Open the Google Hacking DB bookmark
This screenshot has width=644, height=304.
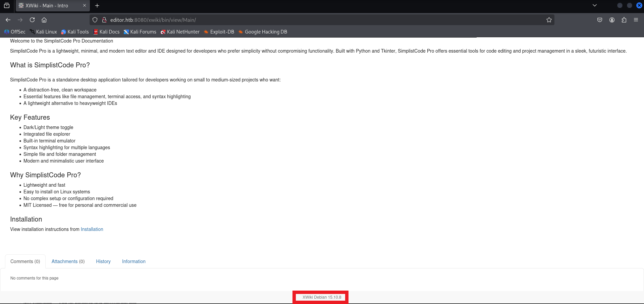(263, 32)
